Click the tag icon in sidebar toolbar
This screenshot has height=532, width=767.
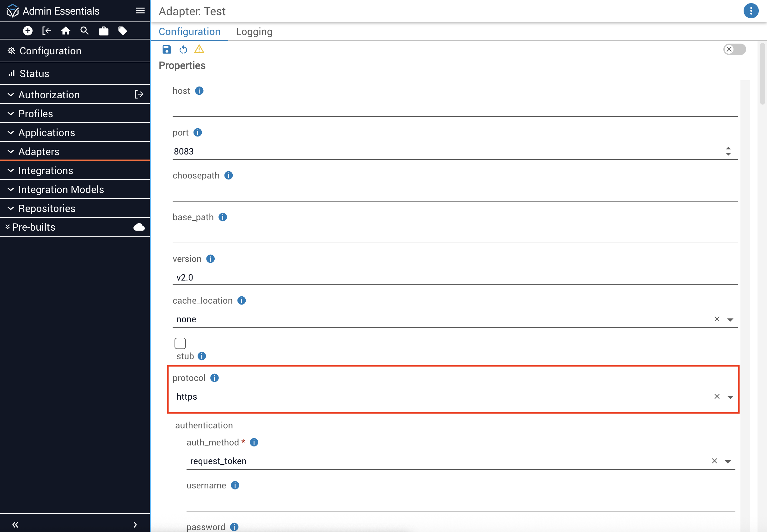[x=122, y=31]
